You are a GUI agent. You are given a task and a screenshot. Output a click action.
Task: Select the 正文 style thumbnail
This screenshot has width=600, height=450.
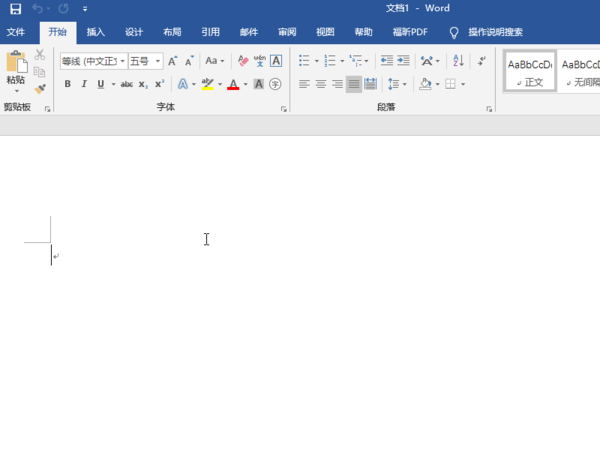(530, 71)
